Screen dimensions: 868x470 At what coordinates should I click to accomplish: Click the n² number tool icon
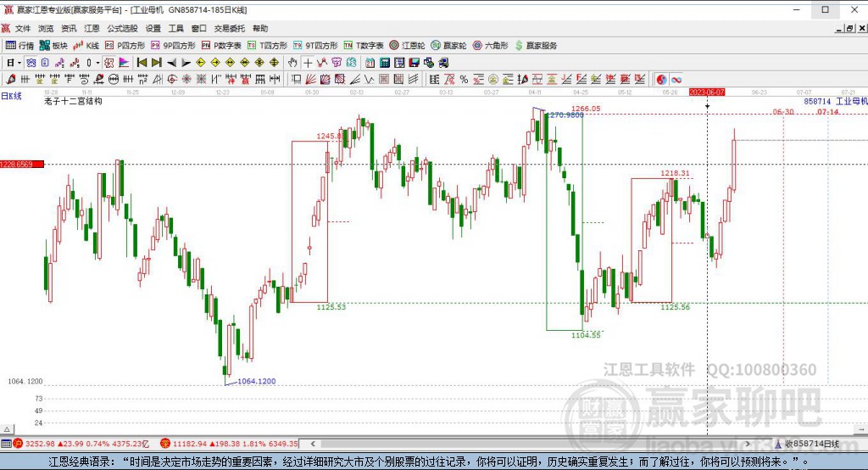(142, 79)
